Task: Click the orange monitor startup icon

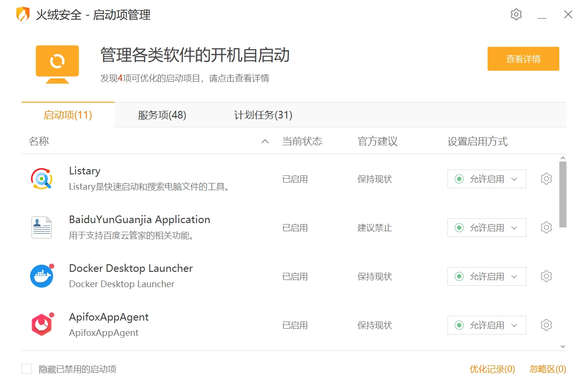Action: (x=57, y=64)
